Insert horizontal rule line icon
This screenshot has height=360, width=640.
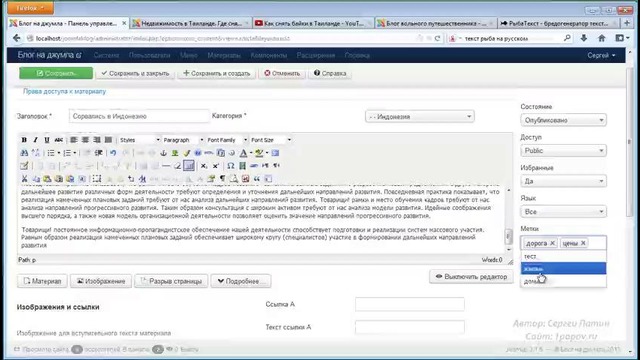tap(166, 166)
